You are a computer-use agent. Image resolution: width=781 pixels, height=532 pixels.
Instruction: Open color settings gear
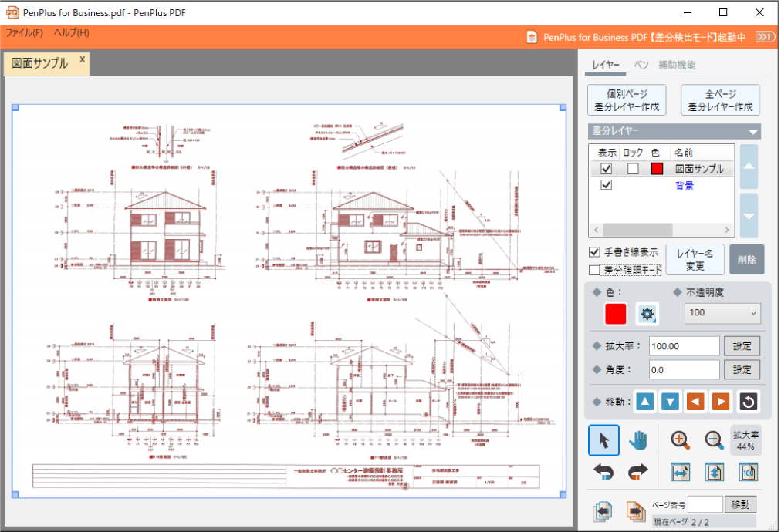coord(647,314)
